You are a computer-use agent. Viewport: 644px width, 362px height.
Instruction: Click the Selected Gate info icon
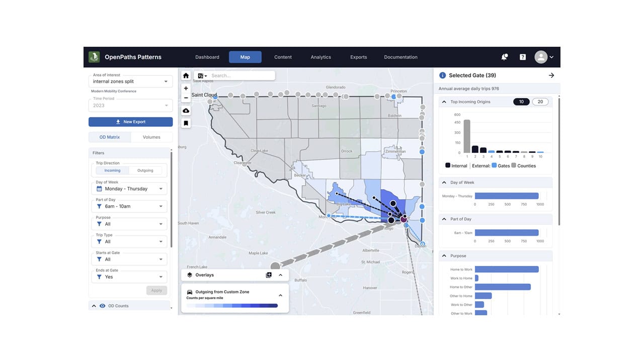click(443, 75)
